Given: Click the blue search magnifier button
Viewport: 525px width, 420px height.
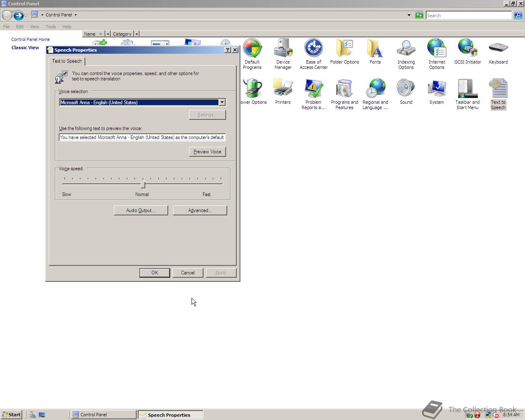Looking at the screenshot, I should (x=518, y=15).
